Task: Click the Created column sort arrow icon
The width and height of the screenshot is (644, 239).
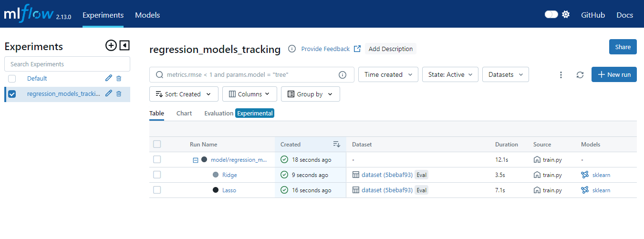Action: (336, 144)
